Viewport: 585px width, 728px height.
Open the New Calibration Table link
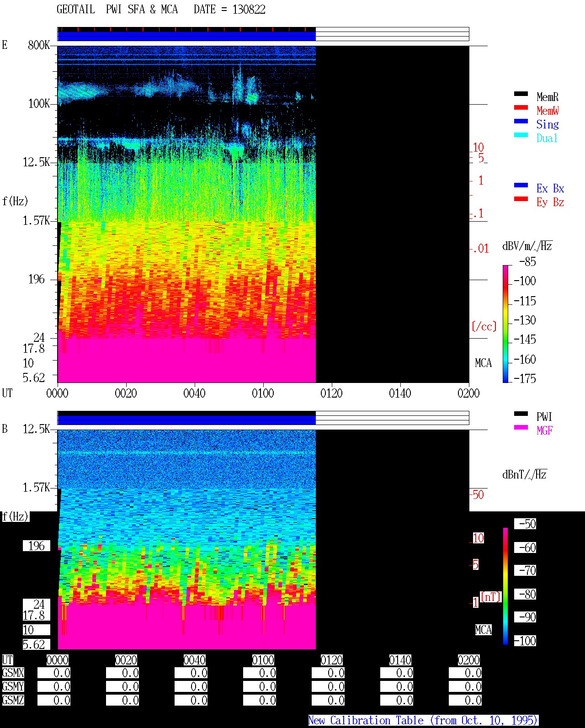click(x=423, y=720)
